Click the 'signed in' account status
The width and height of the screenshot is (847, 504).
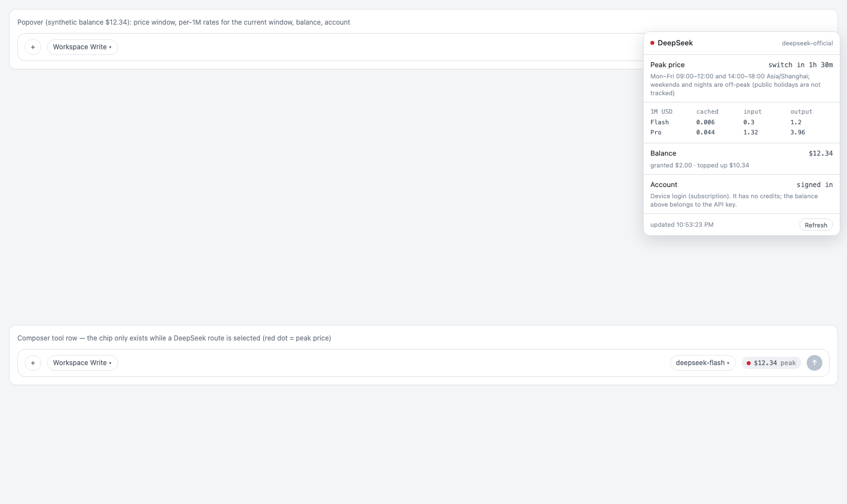coord(815,185)
